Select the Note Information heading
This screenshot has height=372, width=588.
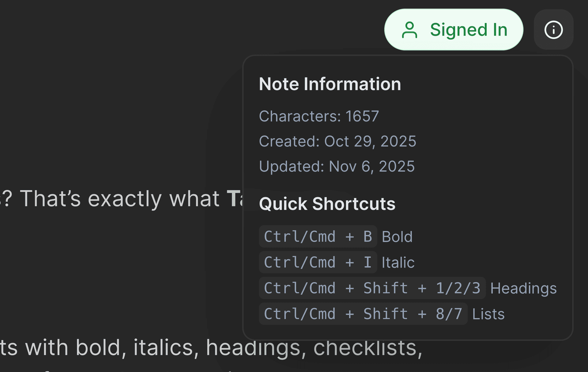(330, 84)
